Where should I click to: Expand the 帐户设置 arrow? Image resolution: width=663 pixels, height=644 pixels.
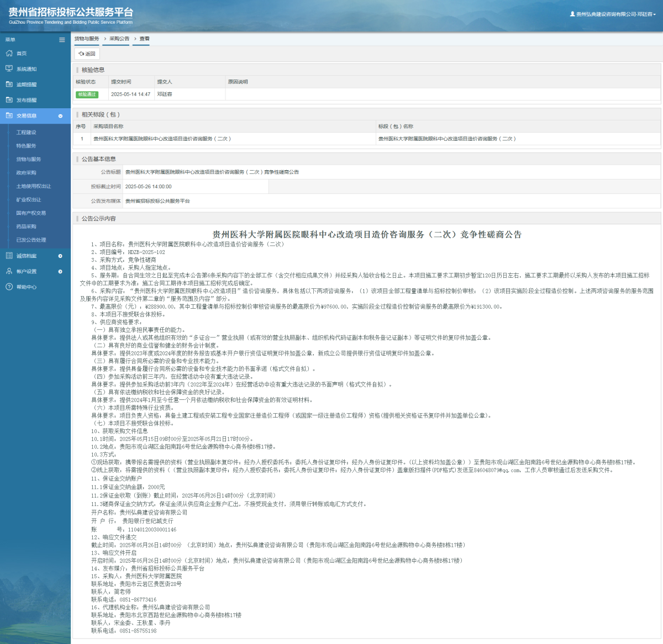(x=60, y=271)
